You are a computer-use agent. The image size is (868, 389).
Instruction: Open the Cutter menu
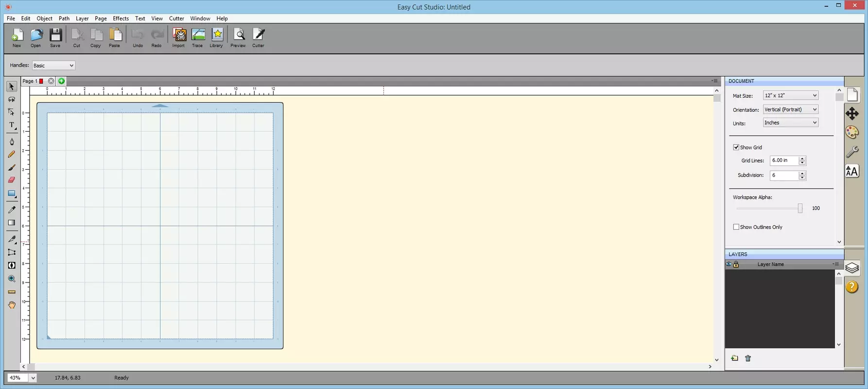[176, 18]
